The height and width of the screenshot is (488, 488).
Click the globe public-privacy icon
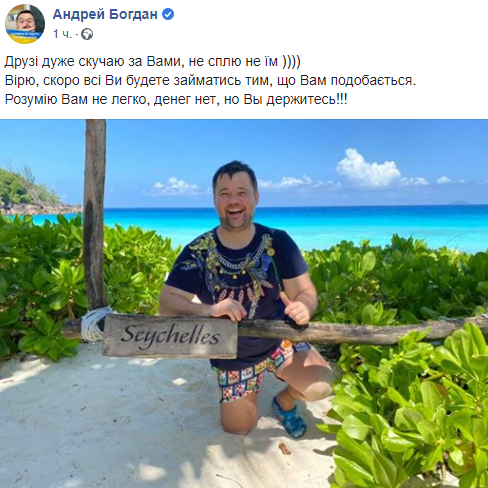[87, 34]
